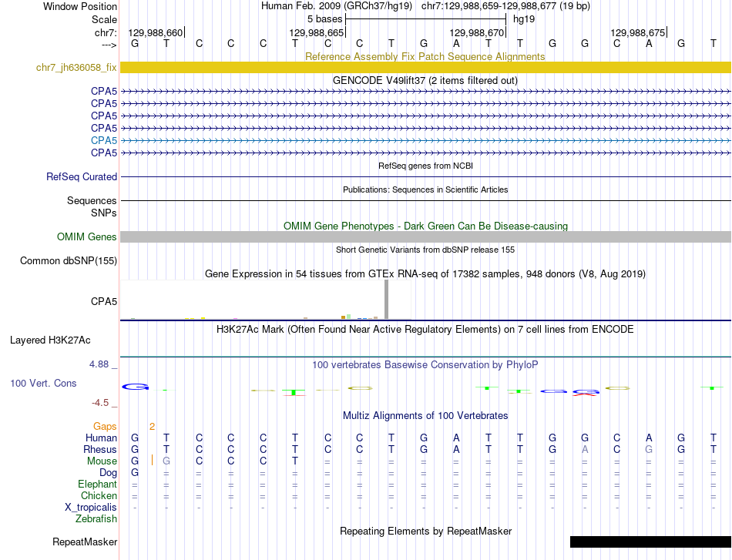Image resolution: width=732 pixels, height=560 pixels.
Task: Click the black RepeatMasker element bar
Action: 651,542
